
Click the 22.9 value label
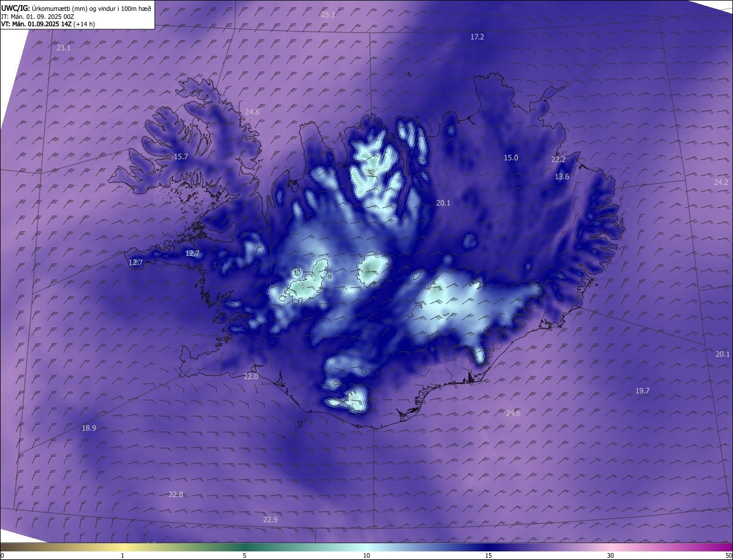point(270,519)
